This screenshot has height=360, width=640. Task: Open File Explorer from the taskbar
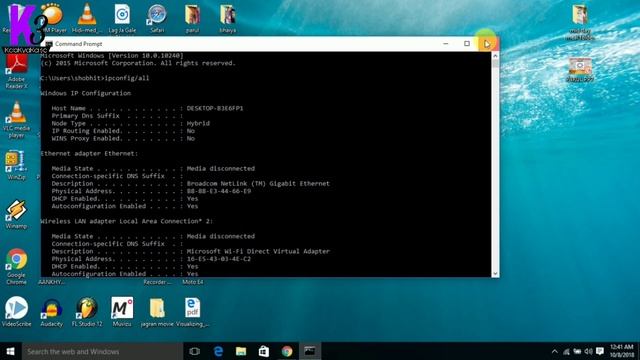tap(241, 351)
